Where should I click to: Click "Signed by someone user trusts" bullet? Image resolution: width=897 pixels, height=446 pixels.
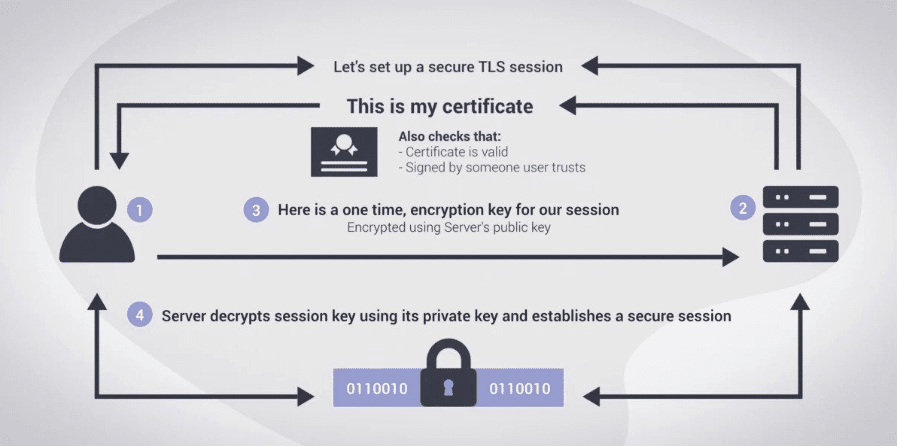tap(492, 168)
